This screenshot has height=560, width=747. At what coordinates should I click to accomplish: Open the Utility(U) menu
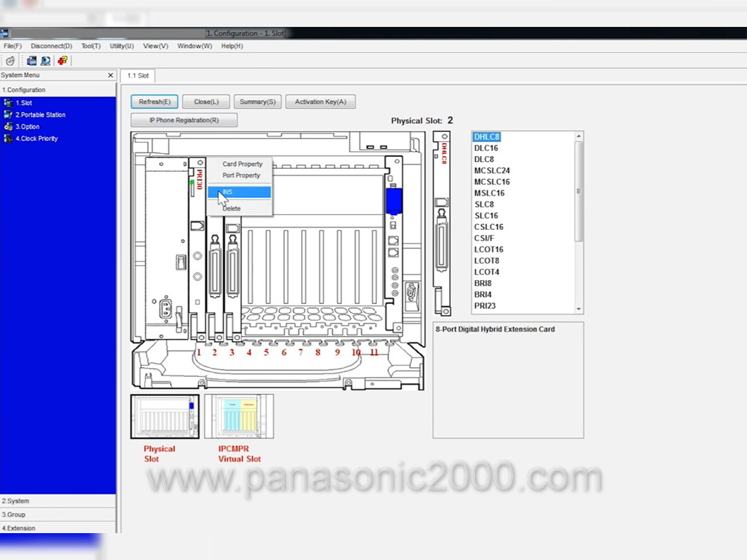[x=121, y=46]
